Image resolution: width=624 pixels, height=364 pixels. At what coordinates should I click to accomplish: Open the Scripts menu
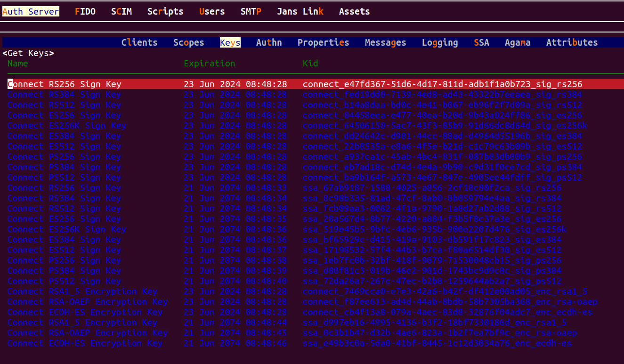pyautogui.click(x=165, y=12)
